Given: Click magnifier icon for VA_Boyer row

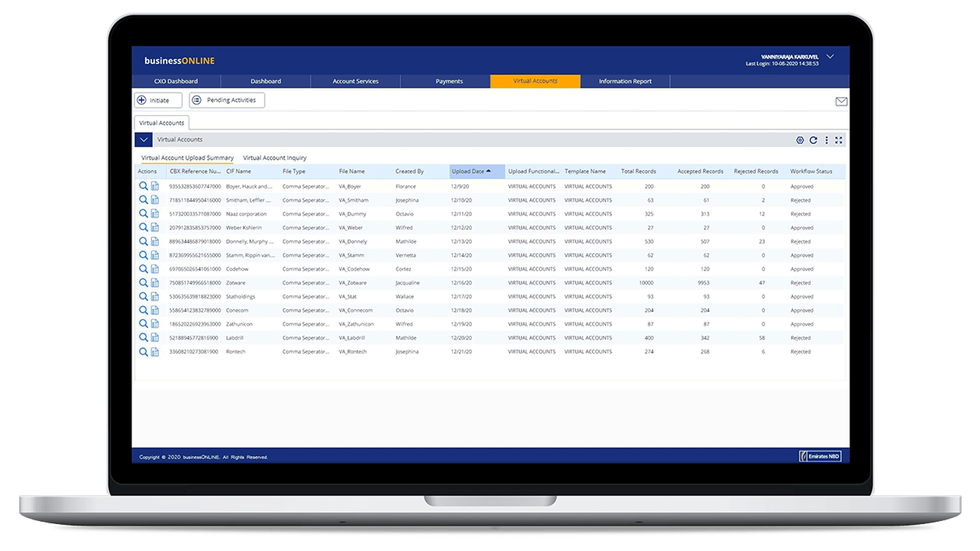Looking at the screenshot, I should click(143, 186).
